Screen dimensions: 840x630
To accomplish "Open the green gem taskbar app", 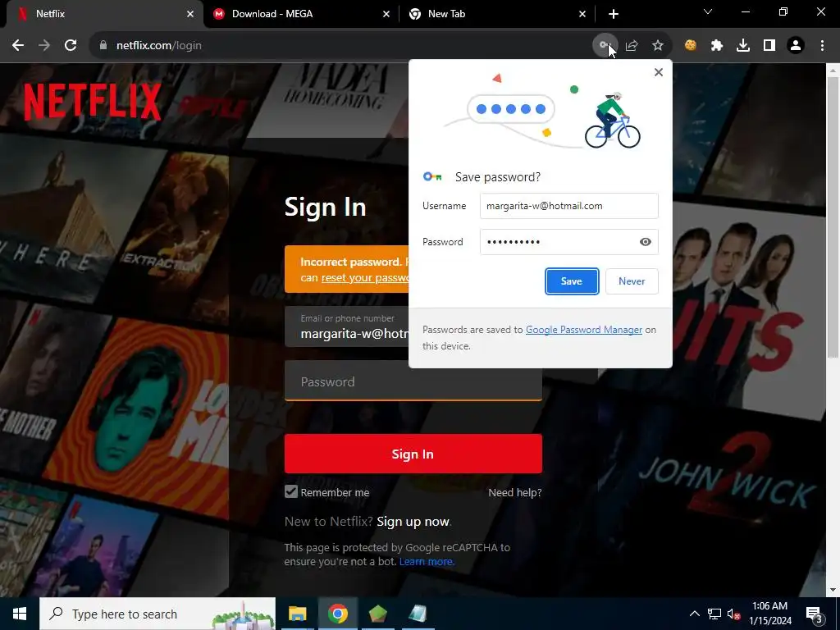I will pos(377,614).
